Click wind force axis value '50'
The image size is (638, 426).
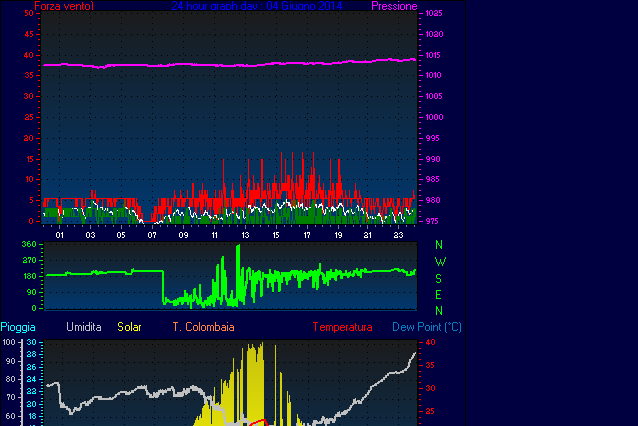pyautogui.click(x=29, y=13)
